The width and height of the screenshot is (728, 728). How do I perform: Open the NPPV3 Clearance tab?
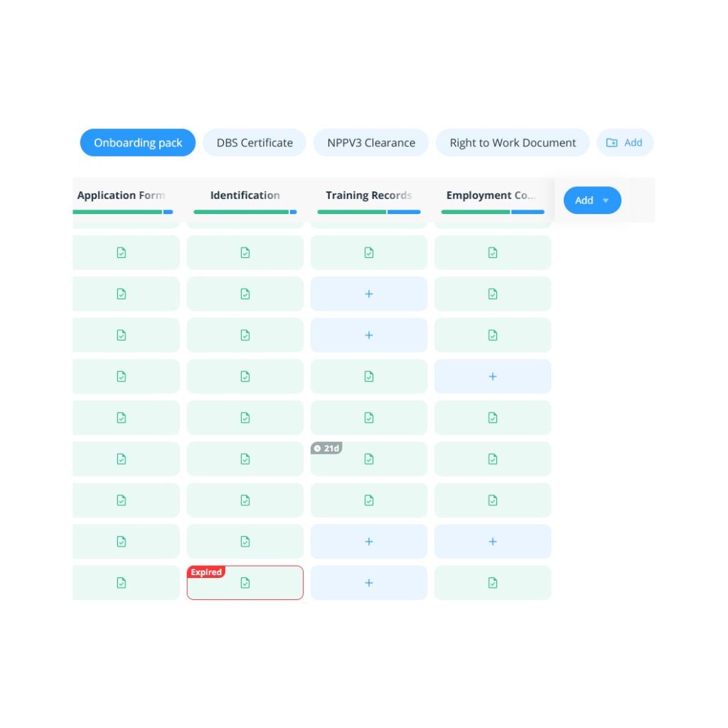(x=371, y=143)
